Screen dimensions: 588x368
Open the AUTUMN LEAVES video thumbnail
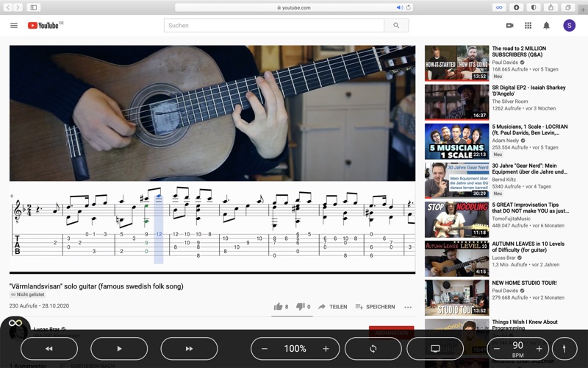(x=456, y=258)
